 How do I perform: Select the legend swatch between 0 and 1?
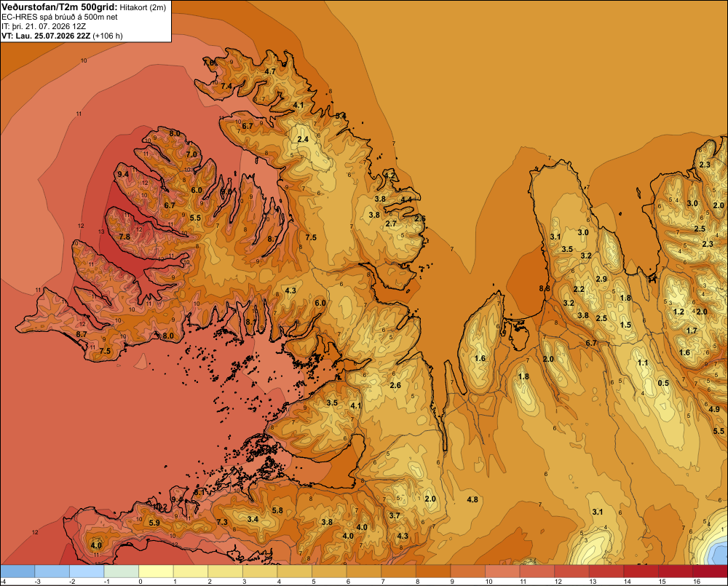156,571
